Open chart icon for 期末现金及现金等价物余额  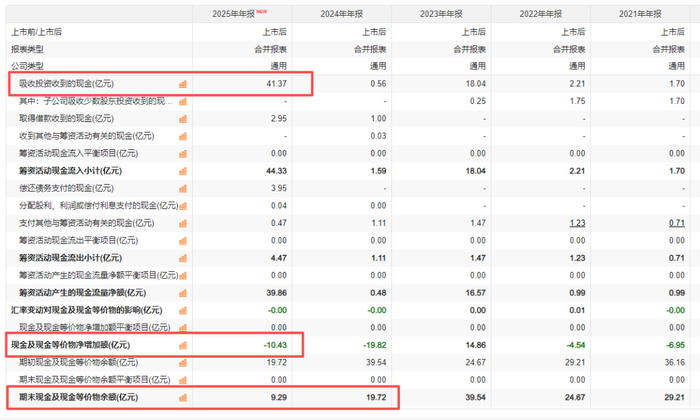pyautogui.click(x=183, y=397)
